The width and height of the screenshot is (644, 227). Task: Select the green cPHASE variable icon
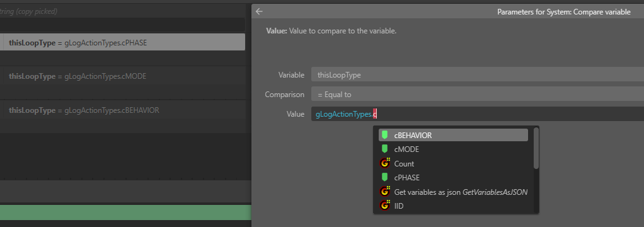(384, 177)
